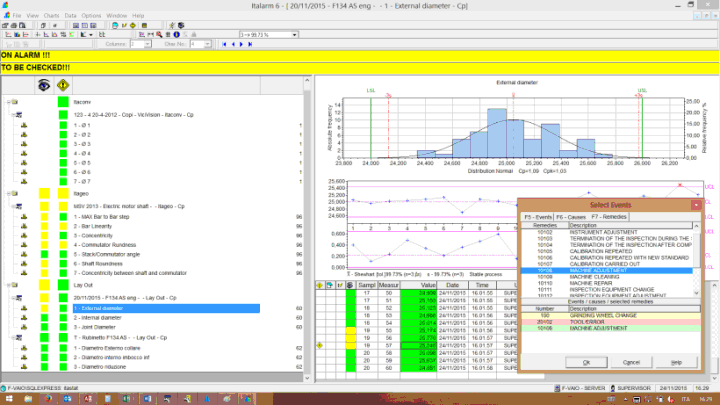This screenshot has height=405, width=720.
Task: Click the first chart icon in second toolbar row
Action: pyautogui.click(x=8, y=34)
